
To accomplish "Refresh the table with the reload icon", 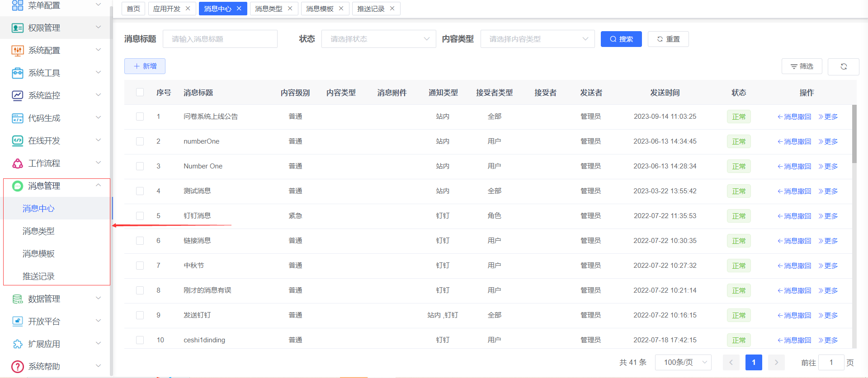I will [844, 66].
